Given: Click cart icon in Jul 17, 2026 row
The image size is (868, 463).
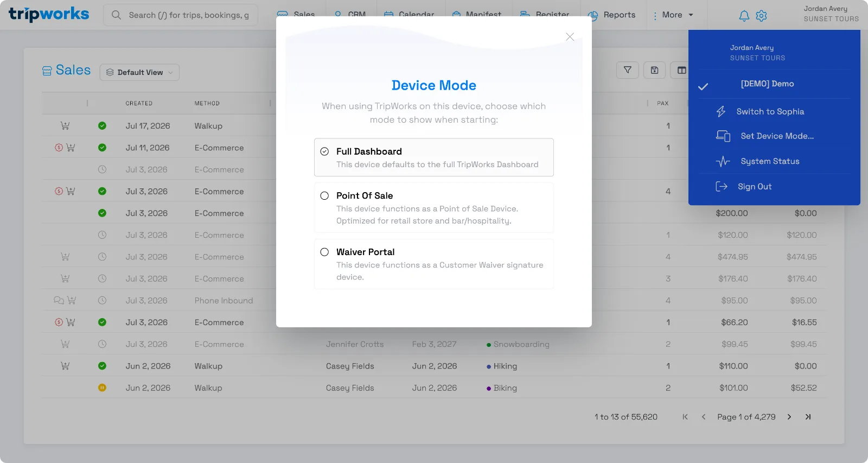Looking at the screenshot, I should click(65, 125).
